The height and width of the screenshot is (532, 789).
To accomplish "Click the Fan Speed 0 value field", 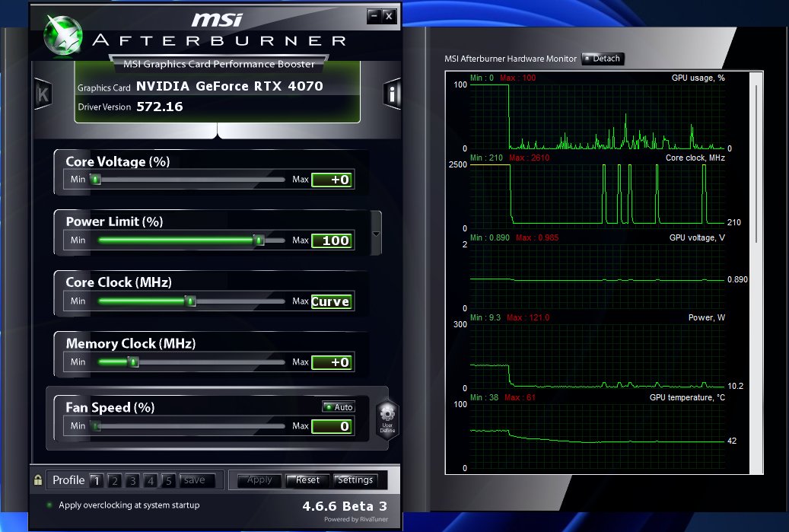I will coord(332,426).
